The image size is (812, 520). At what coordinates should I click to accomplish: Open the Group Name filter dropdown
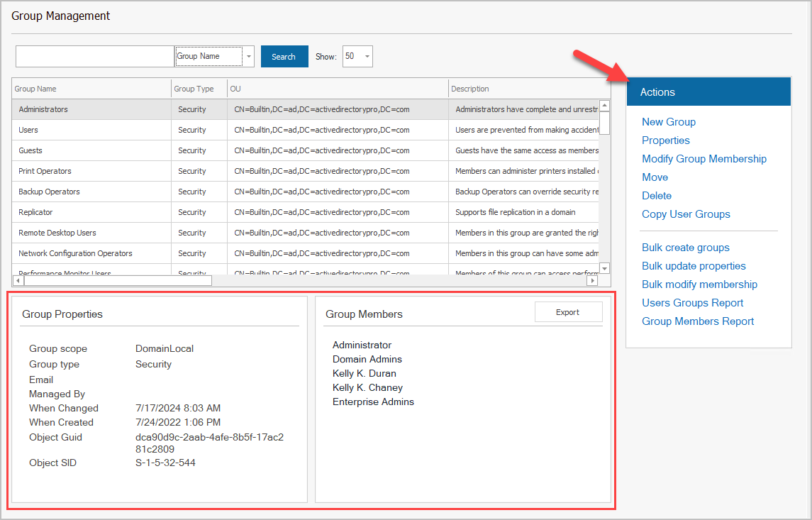(x=248, y=57)
